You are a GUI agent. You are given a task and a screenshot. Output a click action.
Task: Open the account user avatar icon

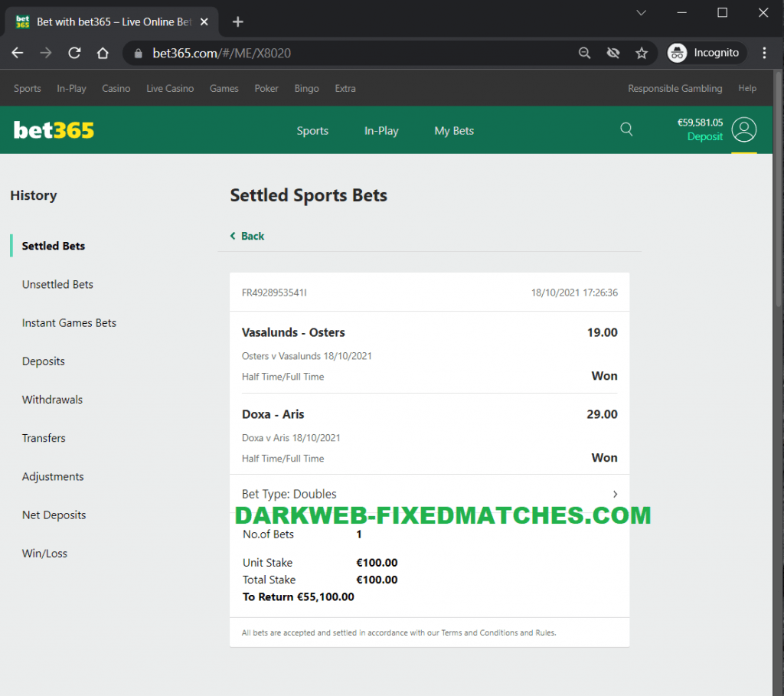(744, 129)
